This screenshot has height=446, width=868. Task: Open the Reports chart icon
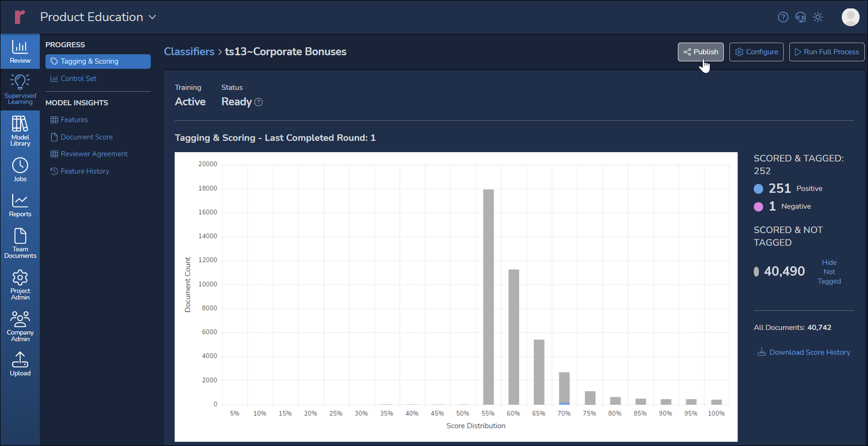pos(20,206)
